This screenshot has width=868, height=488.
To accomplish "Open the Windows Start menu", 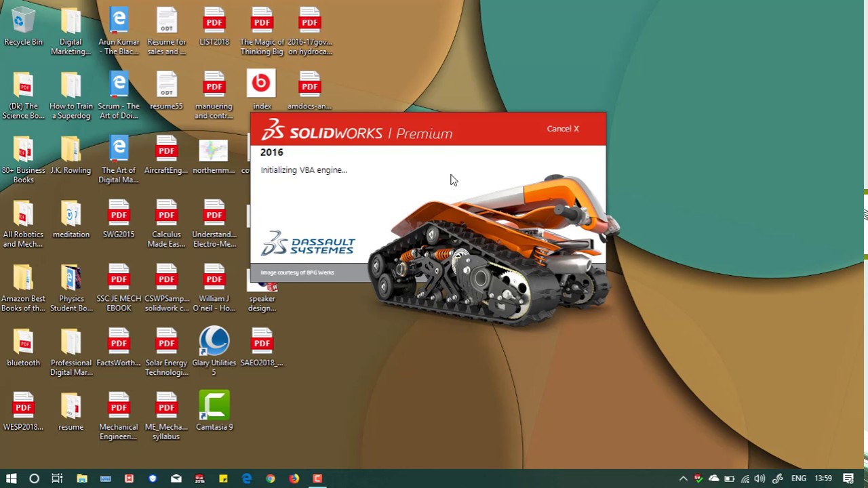I will click(11, 479).
